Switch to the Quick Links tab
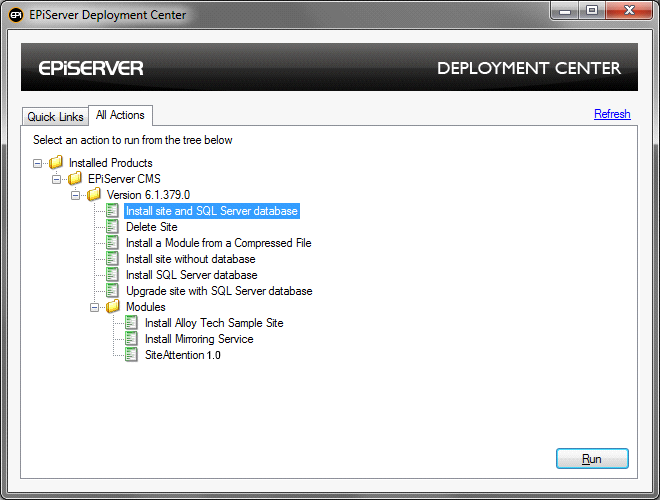This screenshot has width=660, height=500. click(x=55, y=117)
